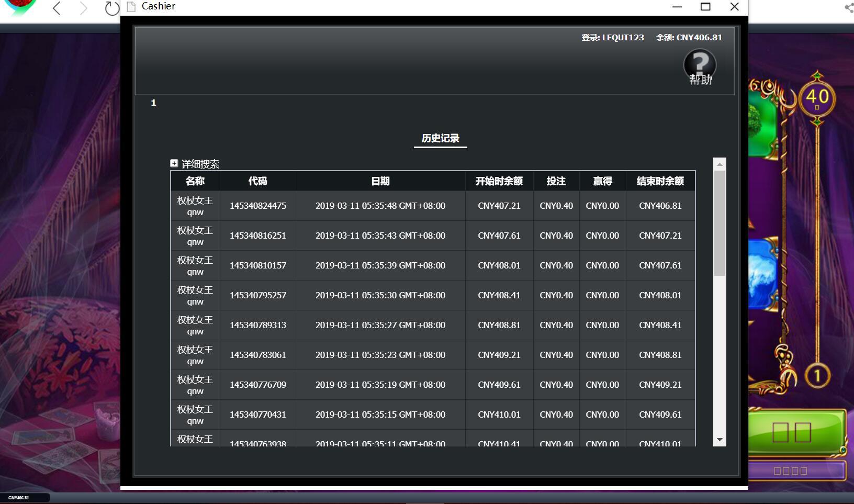This screenshot has width=854, height=504.
Task: Select the 历史记录 tab
Action: [440, 138]
